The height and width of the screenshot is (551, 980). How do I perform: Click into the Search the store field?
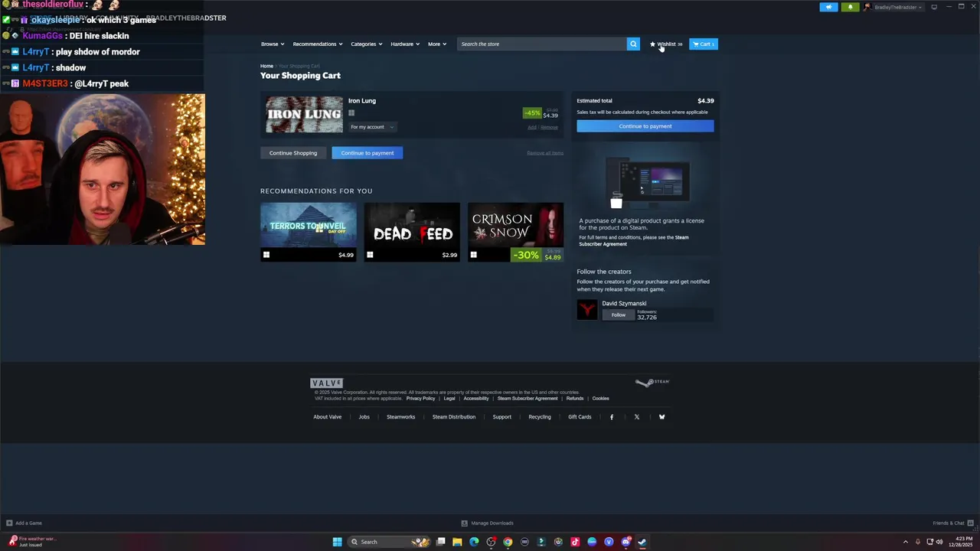coord(542,44)
